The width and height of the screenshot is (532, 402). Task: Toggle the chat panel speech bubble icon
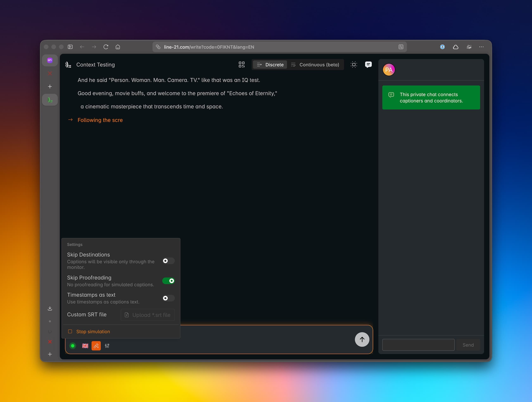[368, 64]
